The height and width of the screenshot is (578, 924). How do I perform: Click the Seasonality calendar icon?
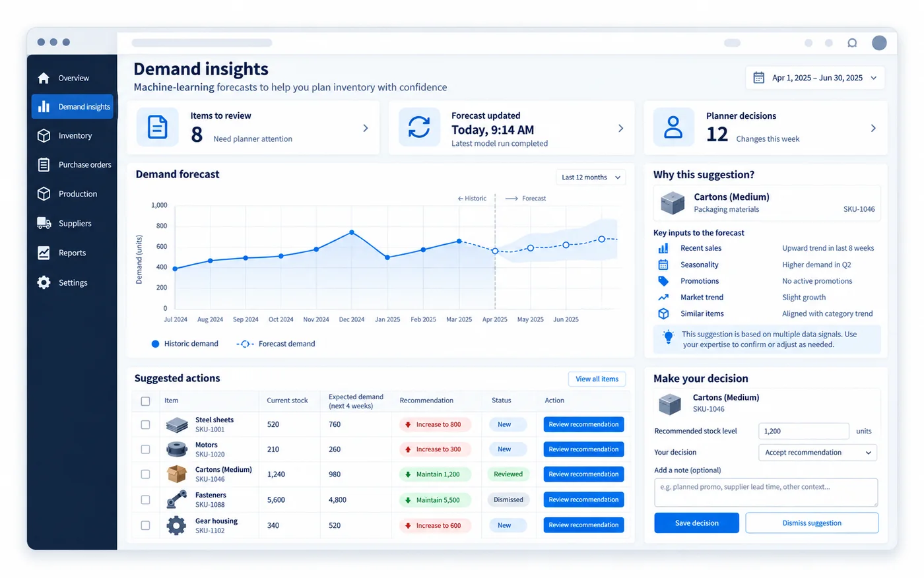663,265
